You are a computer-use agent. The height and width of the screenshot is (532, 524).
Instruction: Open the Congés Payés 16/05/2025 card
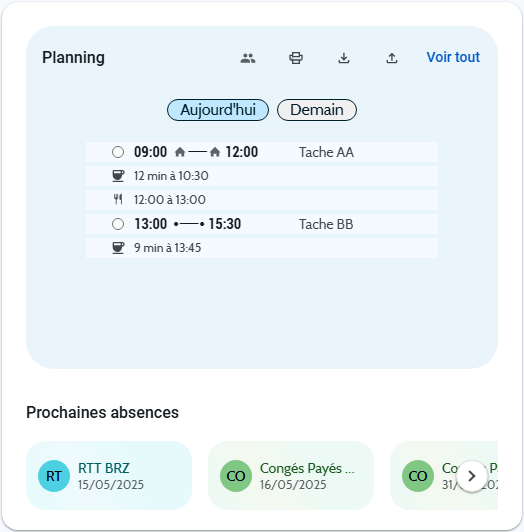[x=291, y=476]
